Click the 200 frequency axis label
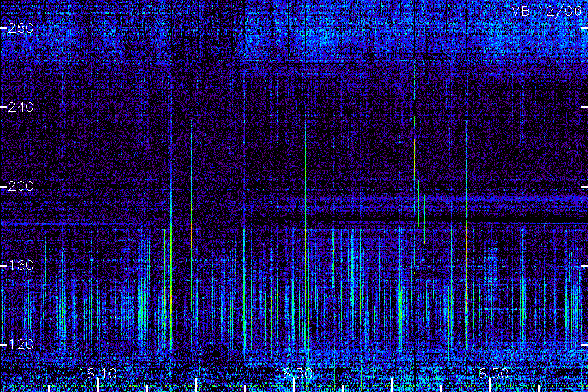 [21, 186]
